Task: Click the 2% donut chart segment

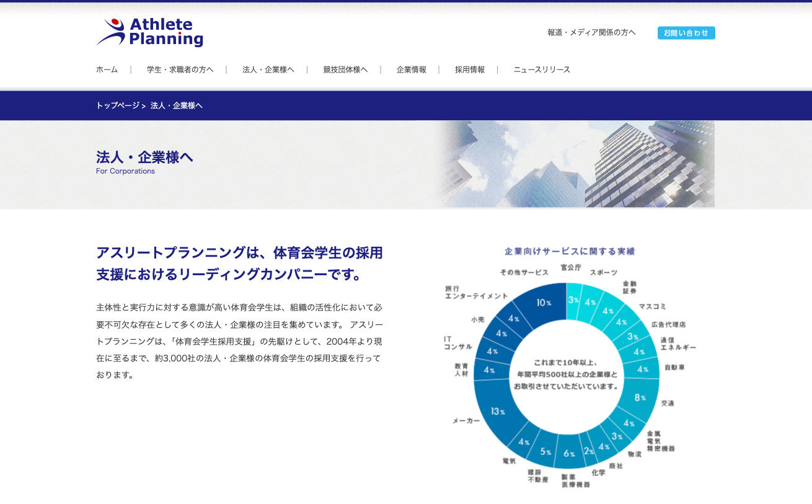Action: [x=589, y=451]
